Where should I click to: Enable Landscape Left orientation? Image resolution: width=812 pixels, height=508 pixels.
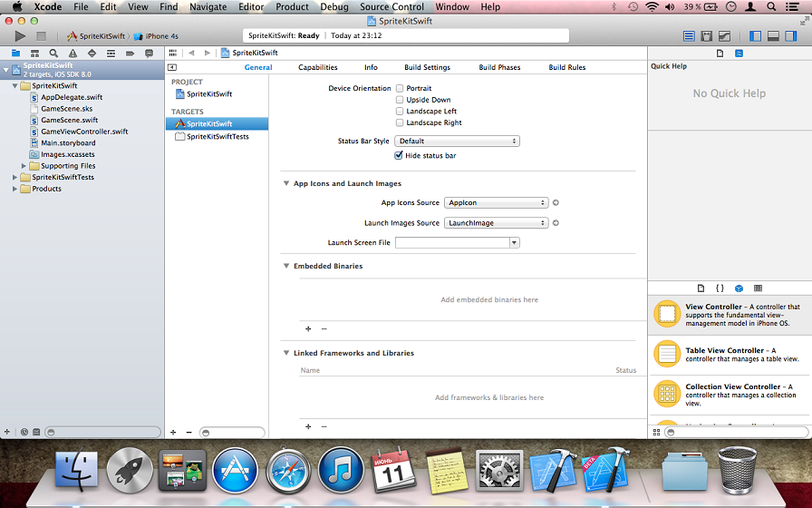(400, 111)
